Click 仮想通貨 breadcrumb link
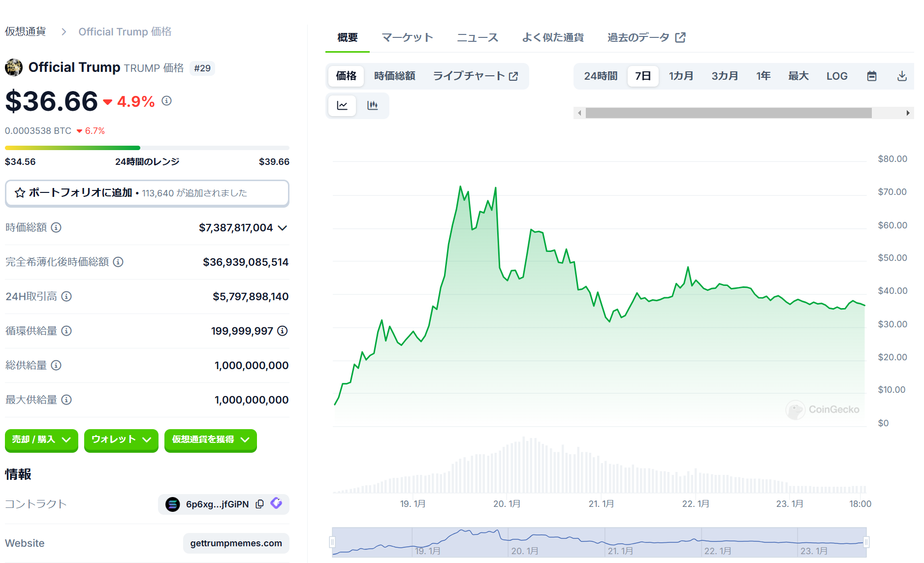924x563 pixels. [26, 31]
